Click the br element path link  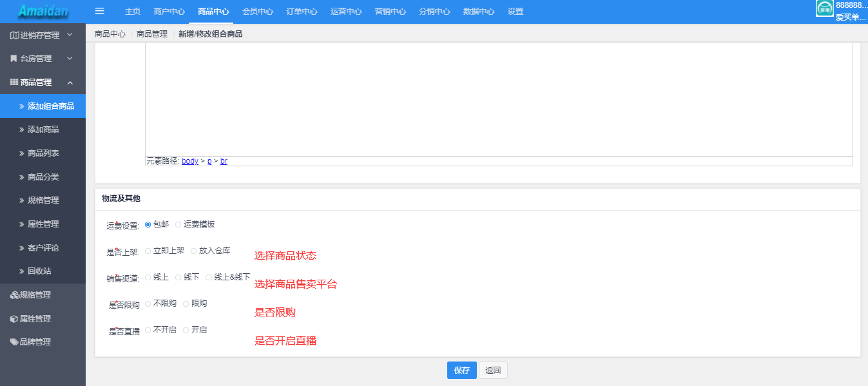point(224,161)
